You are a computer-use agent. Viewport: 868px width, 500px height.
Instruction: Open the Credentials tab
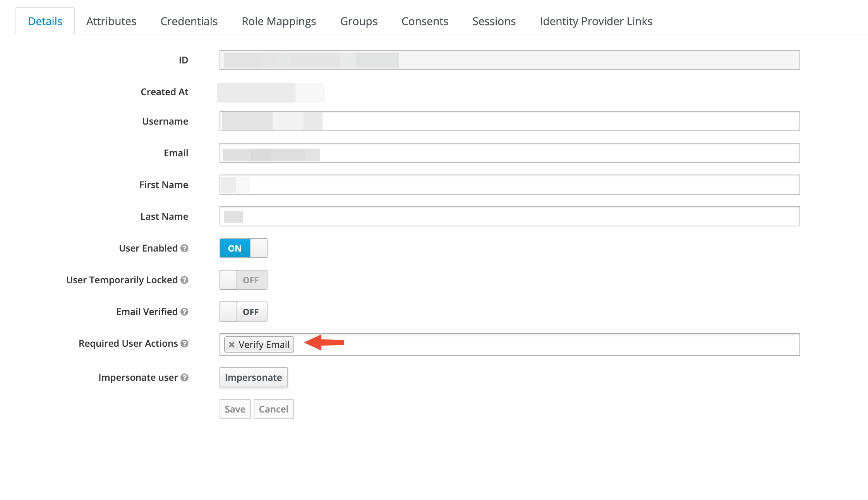(x=189, y=21)
